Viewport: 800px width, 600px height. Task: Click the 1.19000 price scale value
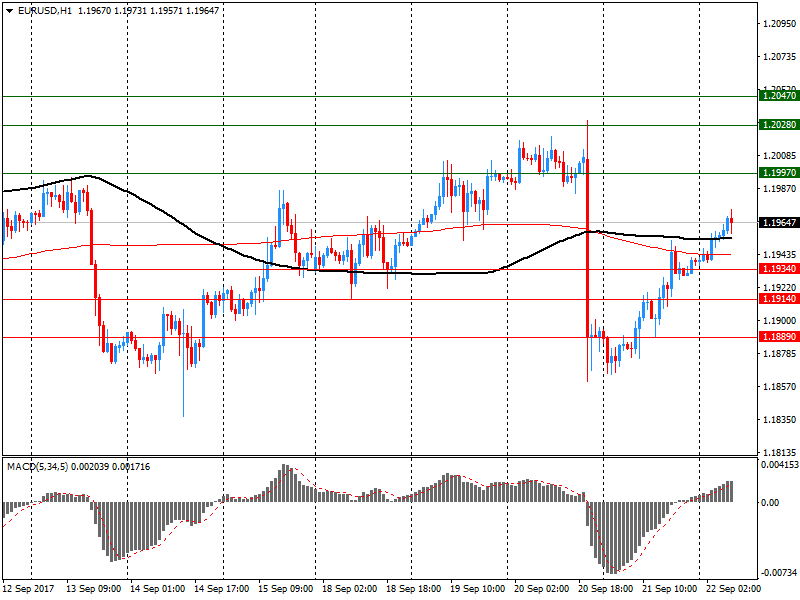780,320
